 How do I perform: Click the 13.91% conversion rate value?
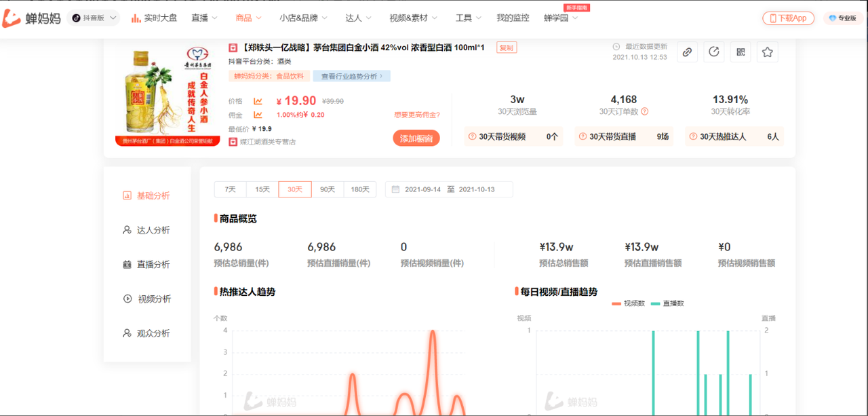(x=730, y=99)
